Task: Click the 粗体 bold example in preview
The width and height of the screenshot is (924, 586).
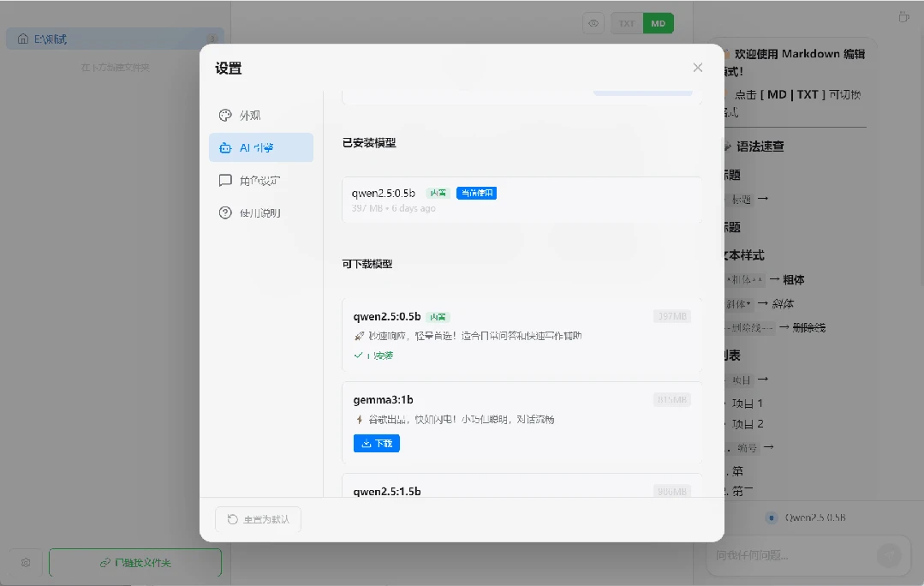Action: tap(793, 280)
